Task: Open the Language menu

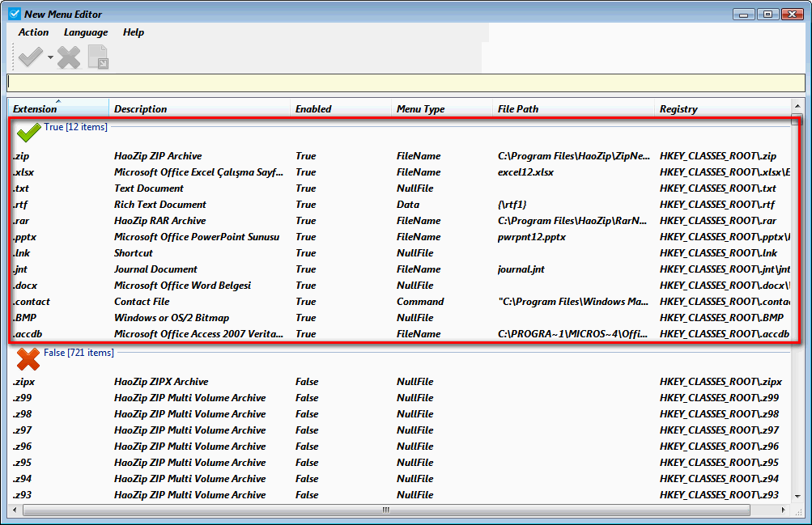Action: pyautogui.click(x=86, y=32)
